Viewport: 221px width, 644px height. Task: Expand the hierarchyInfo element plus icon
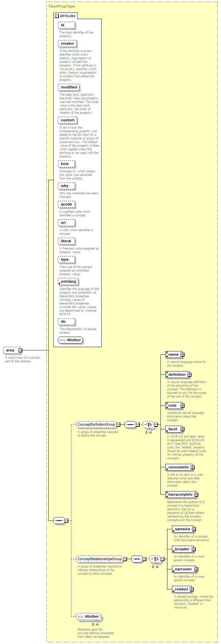196,495
